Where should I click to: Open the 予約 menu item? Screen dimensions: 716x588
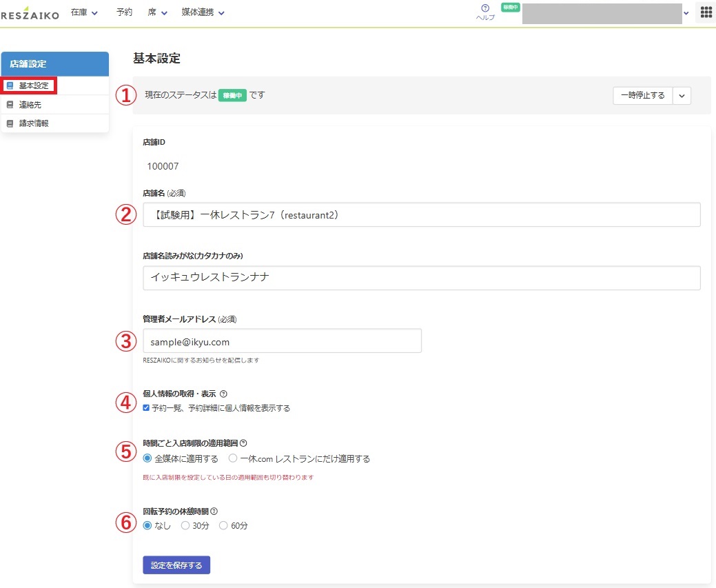tap(124, 12)
